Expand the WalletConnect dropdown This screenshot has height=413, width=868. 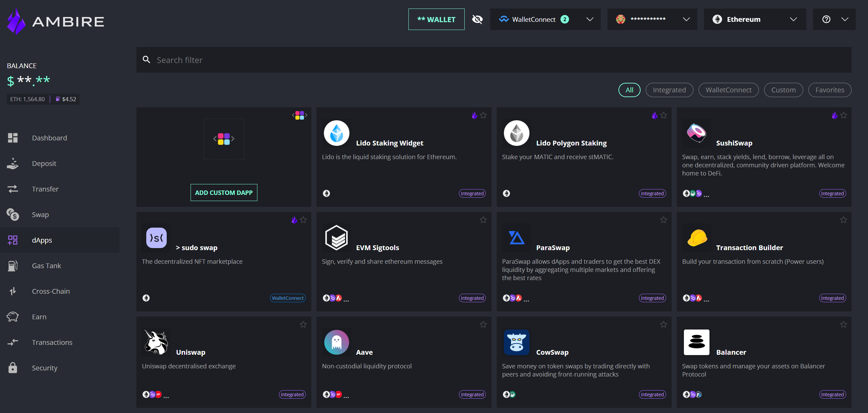point(590,19)
